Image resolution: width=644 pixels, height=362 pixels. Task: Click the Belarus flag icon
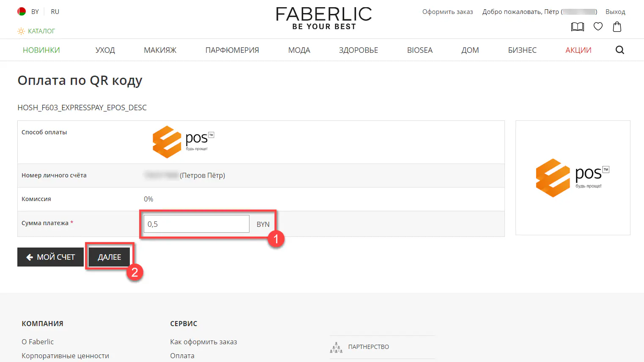point(22,12)
